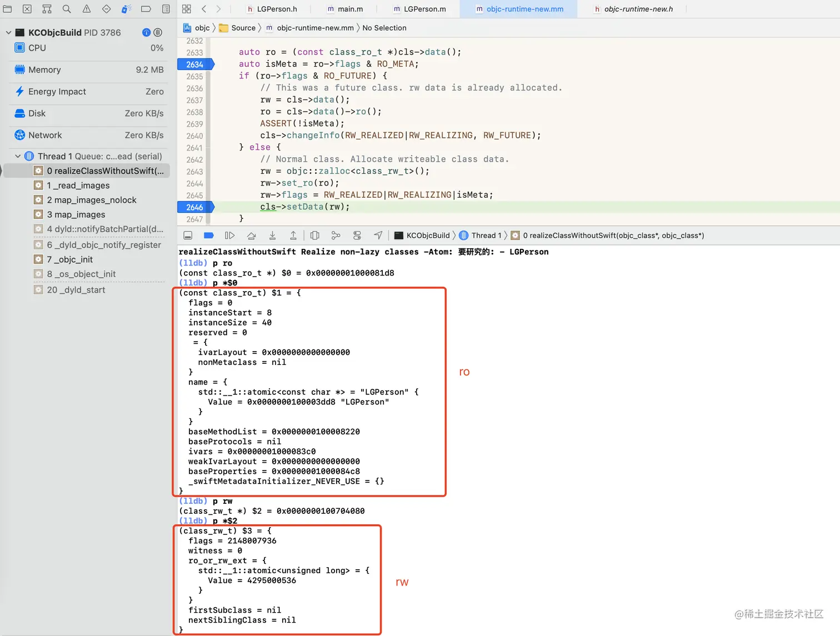Click line number 2640 in the gutter
The image size is (840, 636).
click(x=194, y=136)
